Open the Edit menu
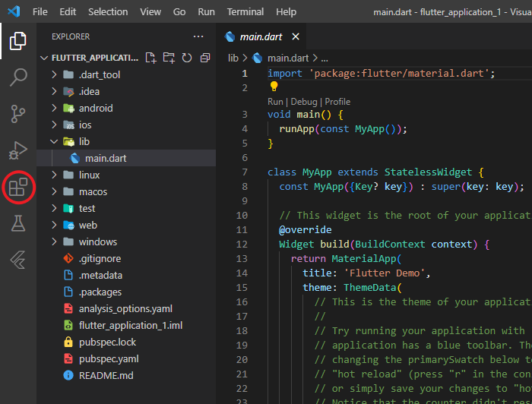 (x=68, y=12)
